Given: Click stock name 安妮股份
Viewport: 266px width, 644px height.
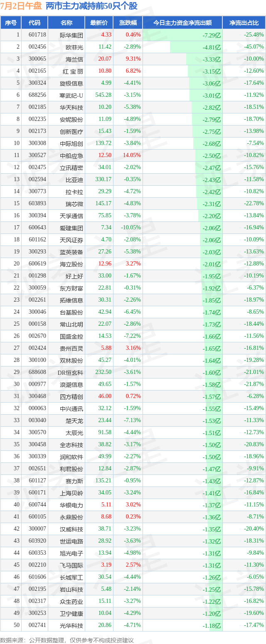Looking at the screenshot, I should (71, 120).
